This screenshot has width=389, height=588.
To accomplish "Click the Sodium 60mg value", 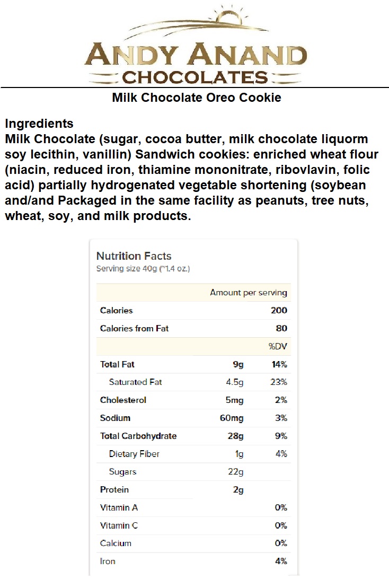I will pos(232,418).
